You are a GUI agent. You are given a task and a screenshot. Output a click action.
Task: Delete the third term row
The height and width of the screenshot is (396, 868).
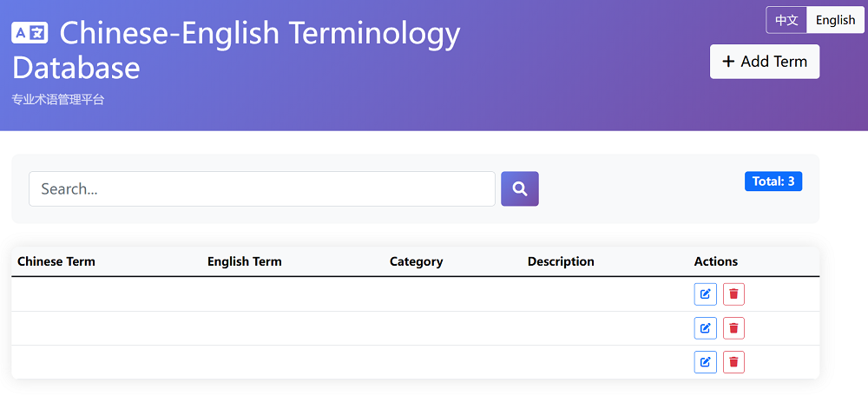pos(733,362)
